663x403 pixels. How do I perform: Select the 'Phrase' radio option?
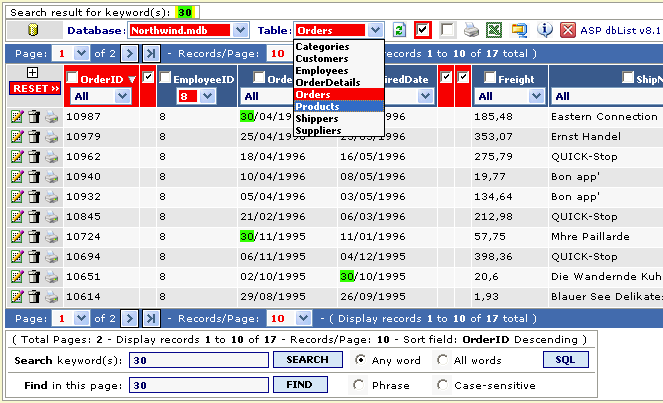point(358,385)
